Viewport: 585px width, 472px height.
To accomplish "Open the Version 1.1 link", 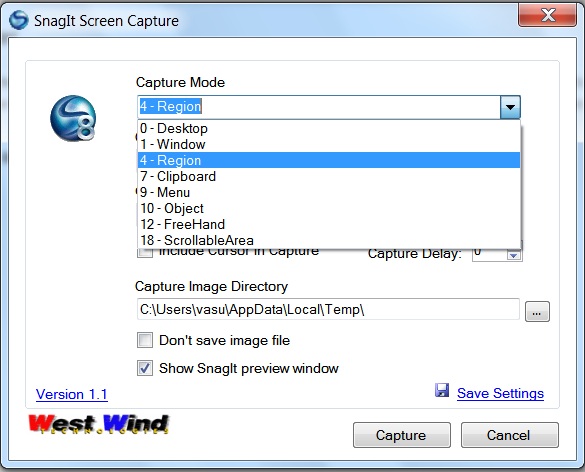I will coord(72,394).
